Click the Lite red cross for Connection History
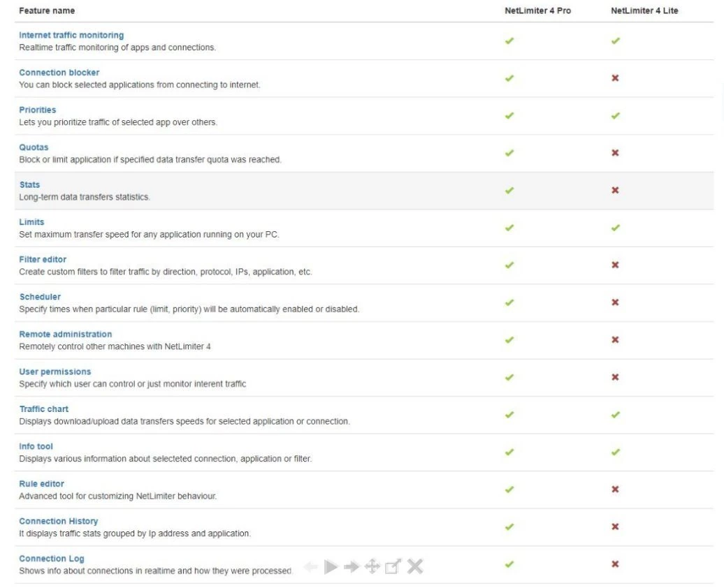724x588 pixels. click(615, 527)
